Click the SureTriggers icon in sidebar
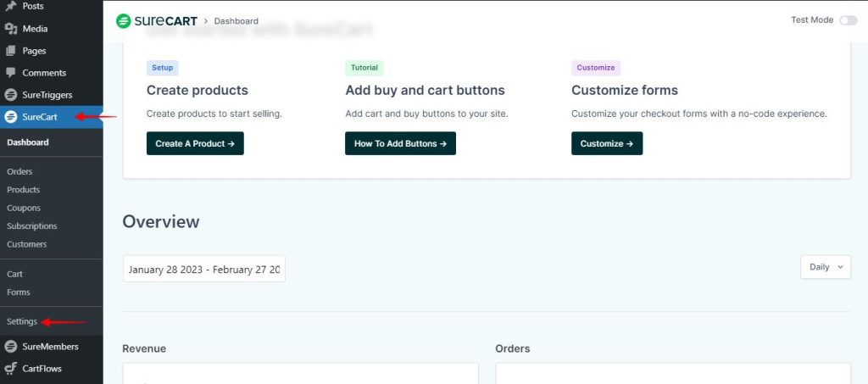The width and height of the screenshot is (868, 384). coord(11,96)
